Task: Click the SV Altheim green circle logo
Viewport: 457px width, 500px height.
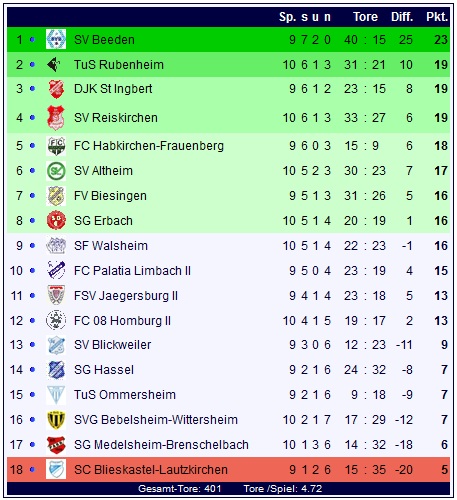Action: (x=56, y=171)
